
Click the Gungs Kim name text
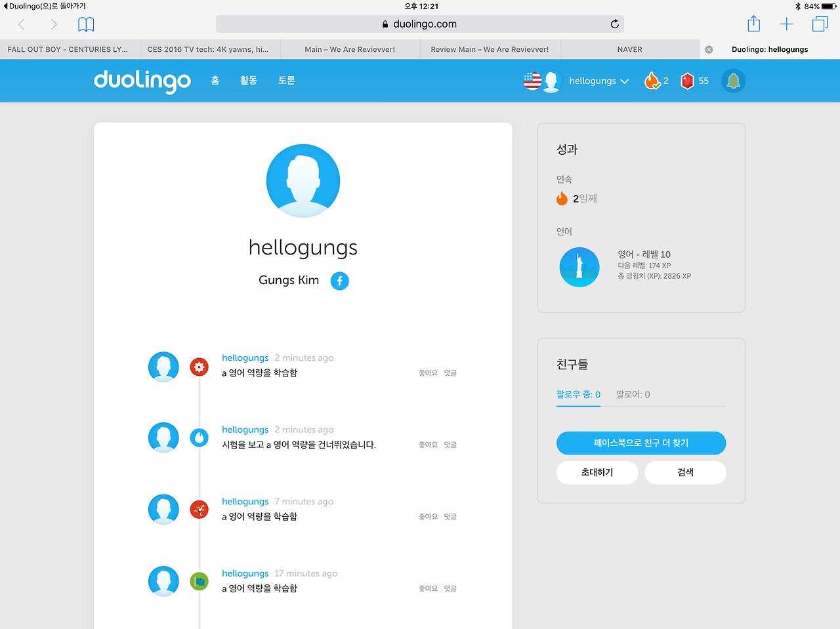[289, 280]
